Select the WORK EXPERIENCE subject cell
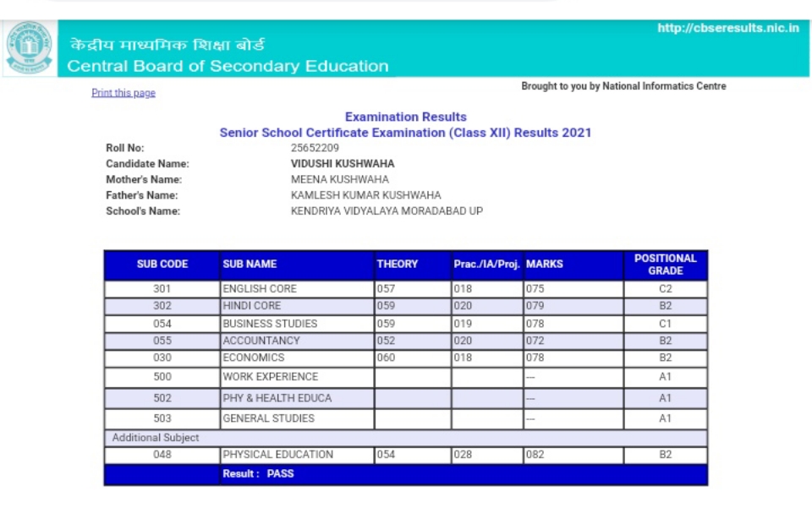The image size is (812, 519). (x=297, y=377)
